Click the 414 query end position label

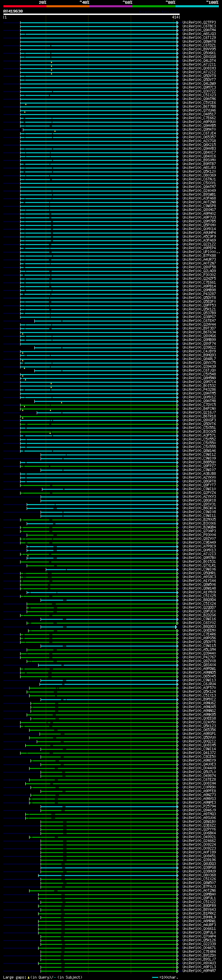pyautogui.click(x=175, y=17)
